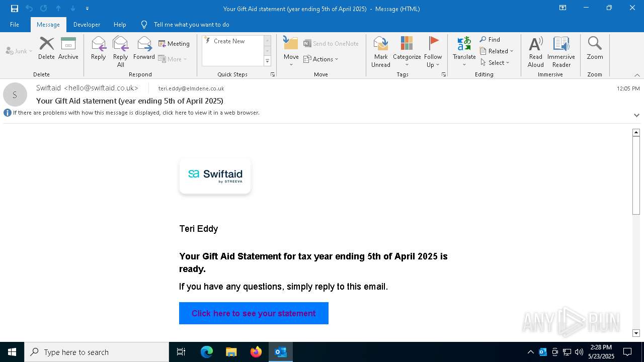Open the Move folder dropdown
This screenshot has height=362, width=644.
tap(291, 51)
